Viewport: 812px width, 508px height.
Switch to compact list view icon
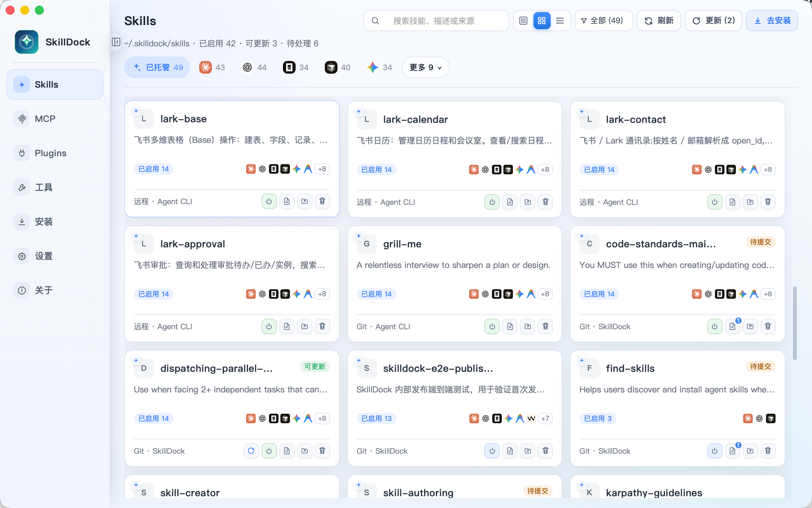click(560, 21)
